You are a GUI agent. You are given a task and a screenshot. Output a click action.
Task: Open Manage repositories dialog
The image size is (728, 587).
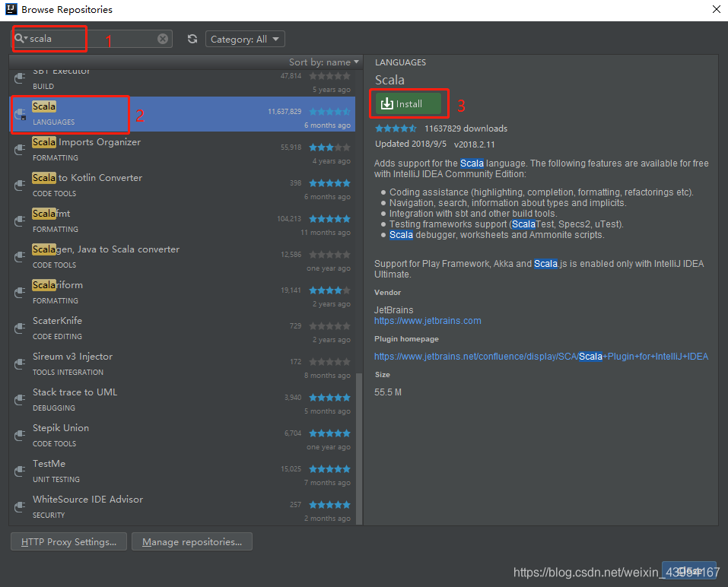tap(192, 541)
